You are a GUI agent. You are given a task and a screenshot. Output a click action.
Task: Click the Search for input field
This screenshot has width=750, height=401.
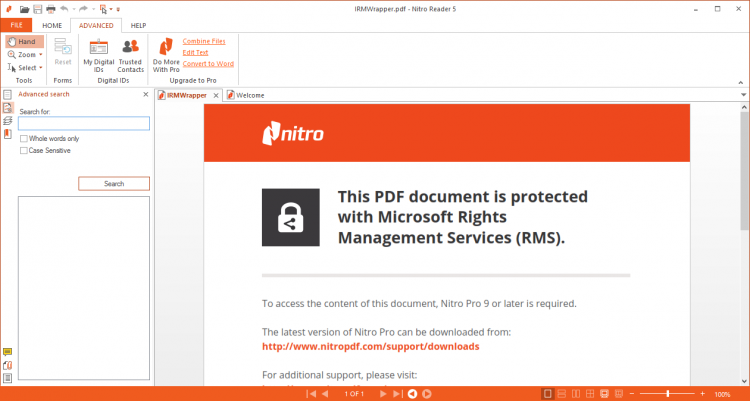tap(84, 123)
